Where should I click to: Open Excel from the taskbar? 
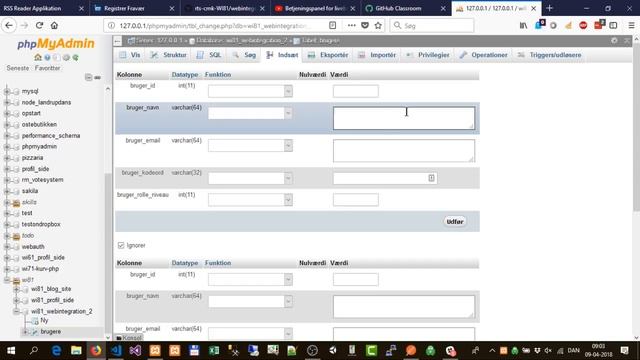click(x=214, y=351)
